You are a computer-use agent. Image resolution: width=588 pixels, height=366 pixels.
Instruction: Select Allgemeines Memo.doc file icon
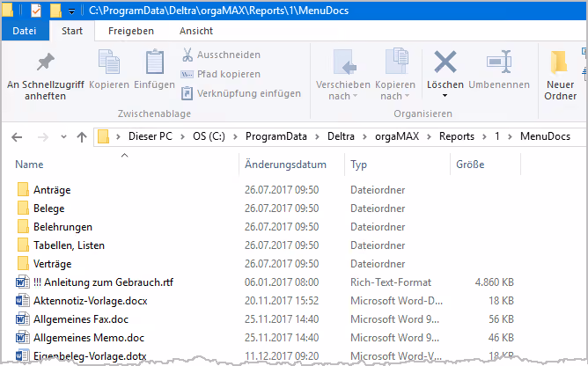coord(23,338)
